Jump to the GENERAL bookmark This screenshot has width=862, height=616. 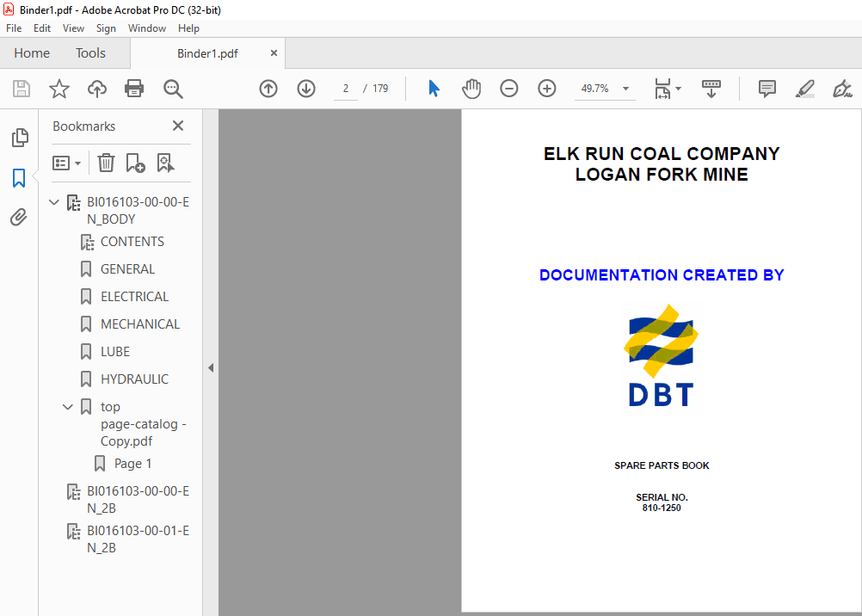pyautogui.click(x=127, y=269)
